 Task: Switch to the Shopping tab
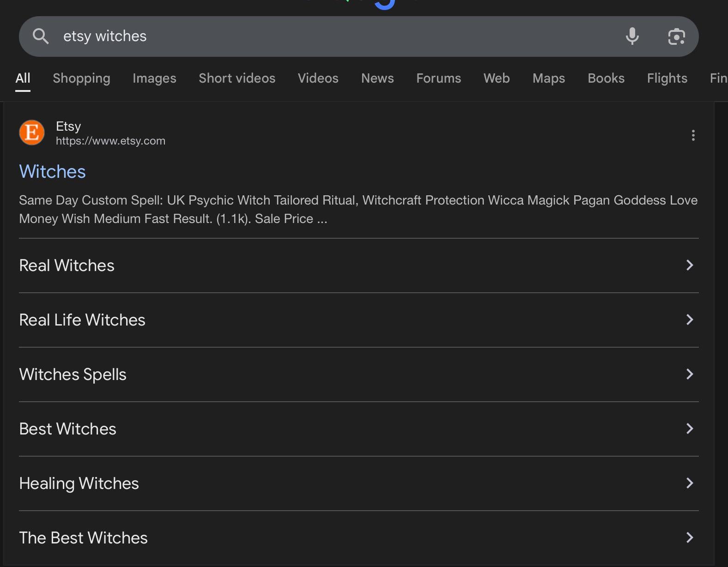(81, 78)
